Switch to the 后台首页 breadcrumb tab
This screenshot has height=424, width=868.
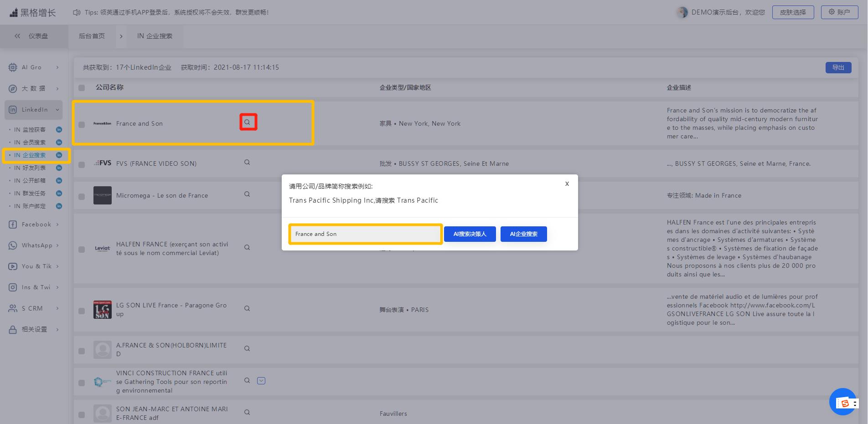coord(92,36)
